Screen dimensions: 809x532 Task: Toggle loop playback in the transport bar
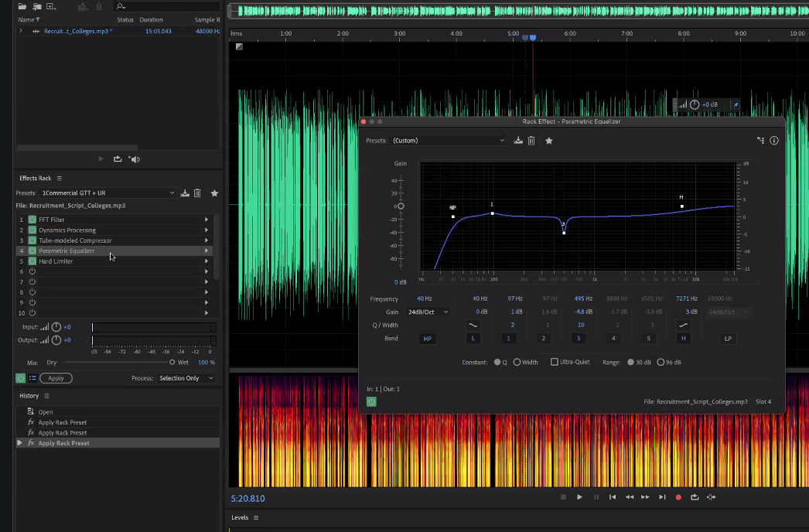pos(695,497)
